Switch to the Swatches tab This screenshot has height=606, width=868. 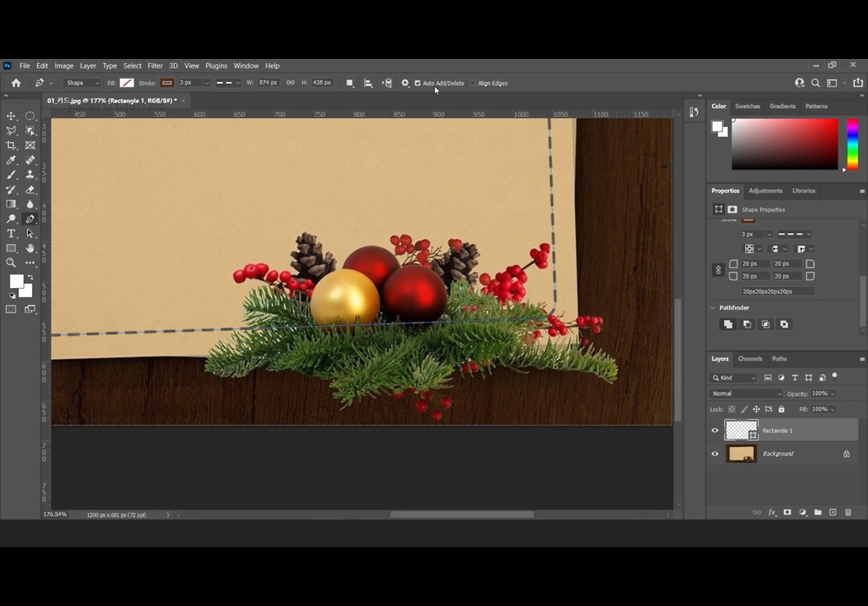pyautogui.click(x=747, y=106)
